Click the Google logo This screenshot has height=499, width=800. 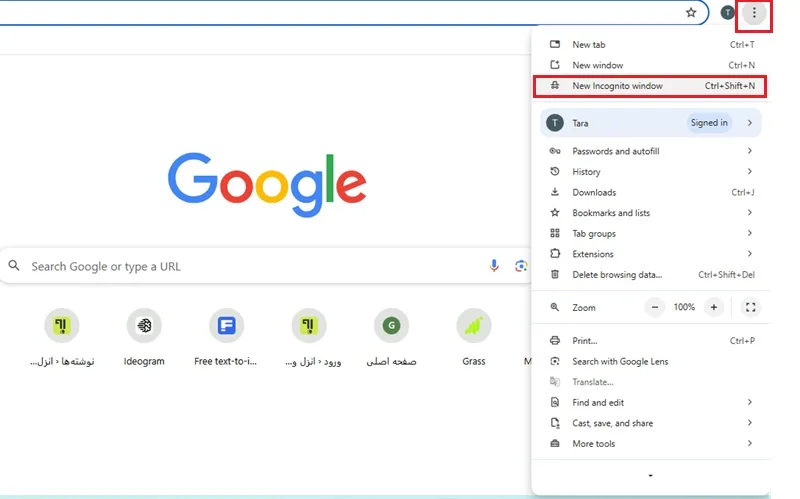click(267, 184)
